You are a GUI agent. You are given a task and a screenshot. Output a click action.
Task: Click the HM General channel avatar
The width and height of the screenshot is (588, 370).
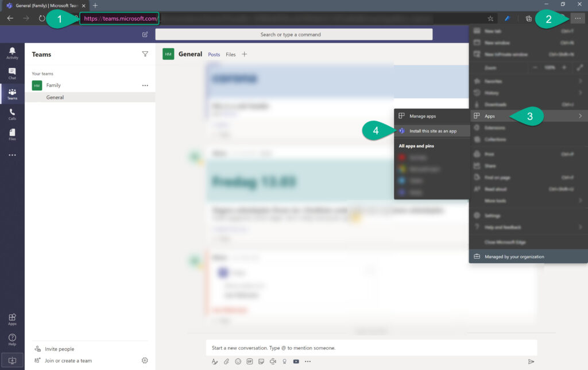point(168,54)
